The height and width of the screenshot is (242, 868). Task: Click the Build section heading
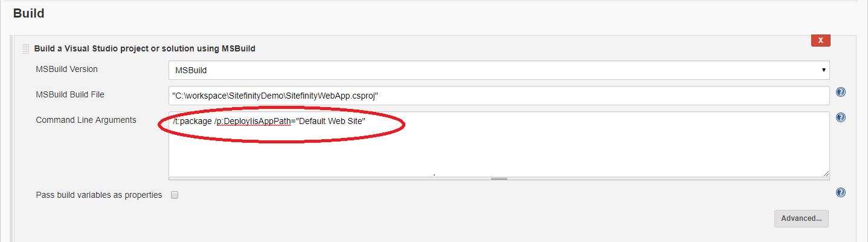click(x=28, y=13)
